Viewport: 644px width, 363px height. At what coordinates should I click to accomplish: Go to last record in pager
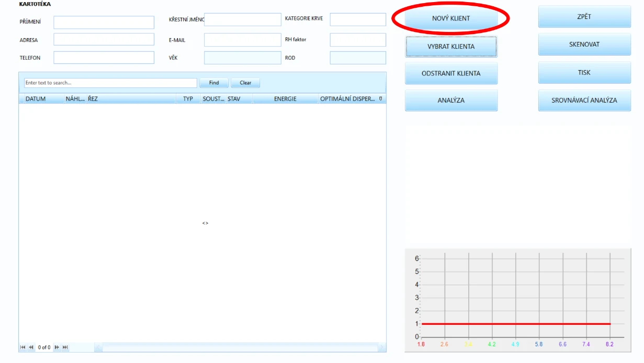65,347
